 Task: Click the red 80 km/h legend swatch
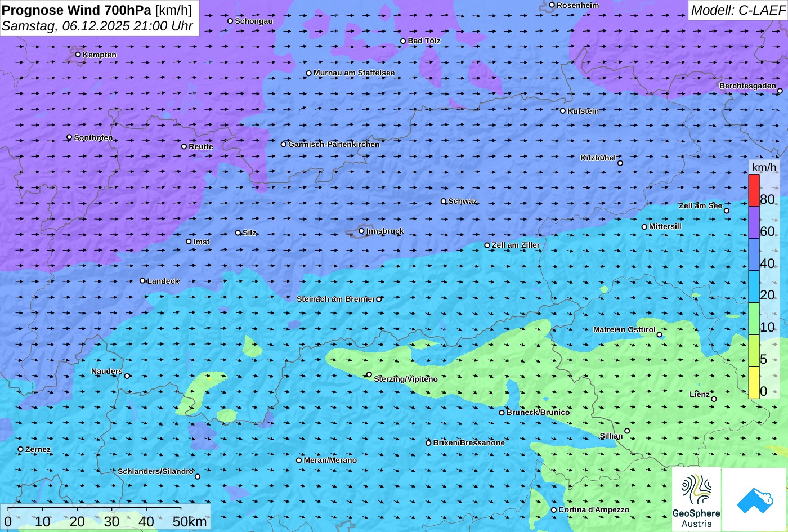coord(754,190)
